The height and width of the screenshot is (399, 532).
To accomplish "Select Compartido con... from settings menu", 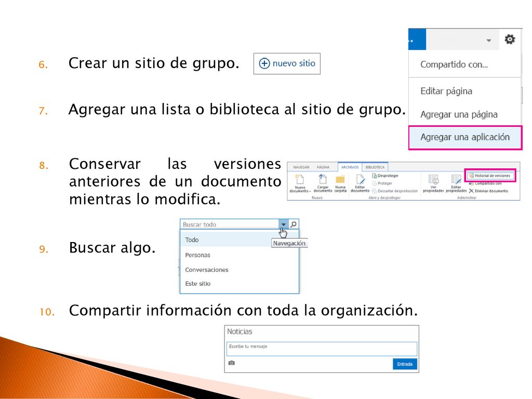I will pyautogui.click(x=454, y=64).
